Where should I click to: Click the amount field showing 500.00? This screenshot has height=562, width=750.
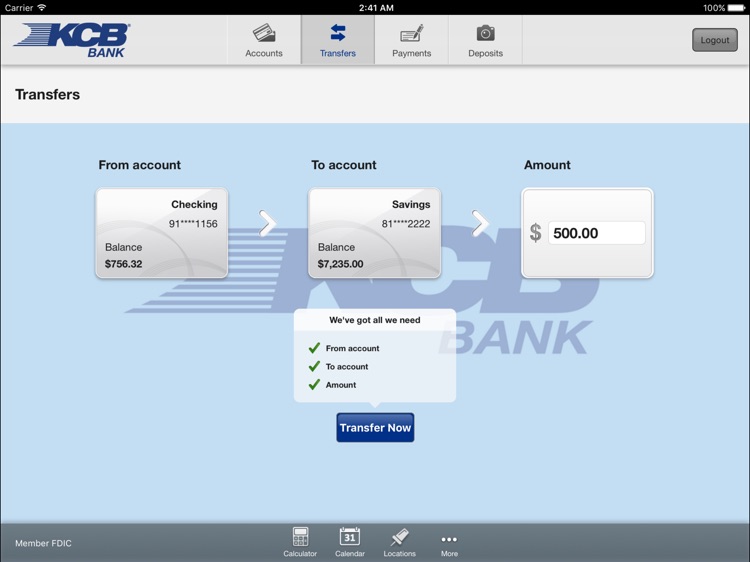point(596,233)
